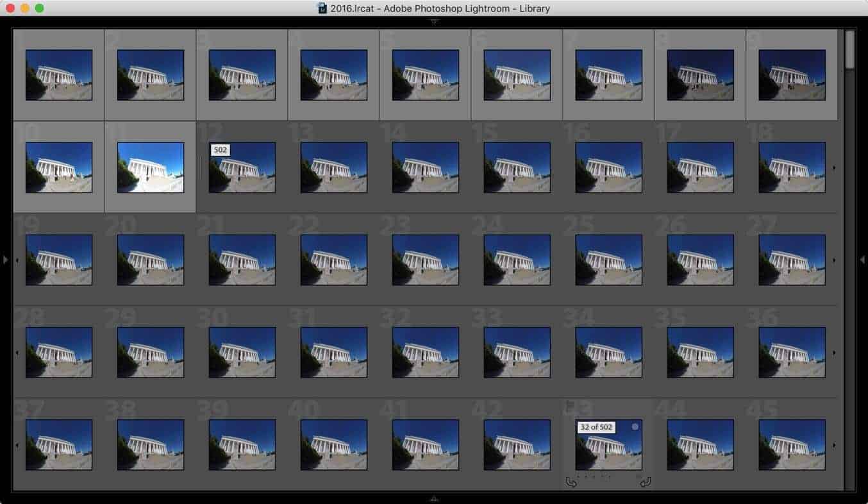868x504 pixels.
Task: Click the grid's vertical scrollbar thumb
Action: (849, 49)
